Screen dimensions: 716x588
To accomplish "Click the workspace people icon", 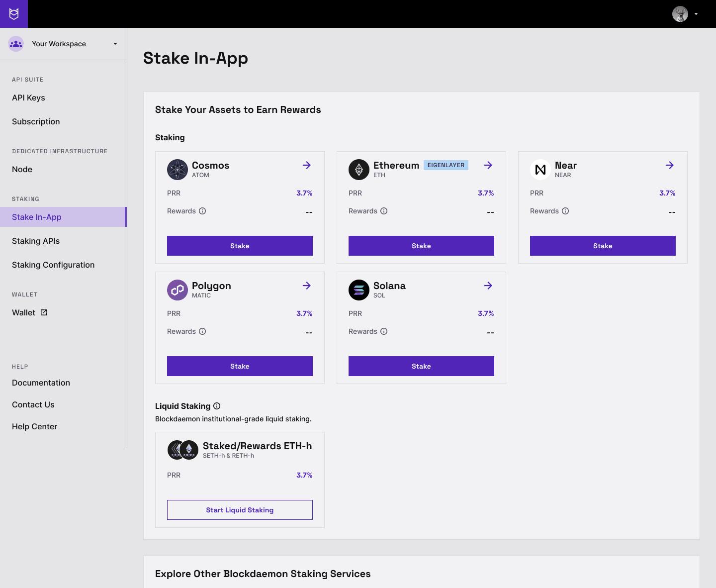I will pyautogui.click(x=16, y=44).
